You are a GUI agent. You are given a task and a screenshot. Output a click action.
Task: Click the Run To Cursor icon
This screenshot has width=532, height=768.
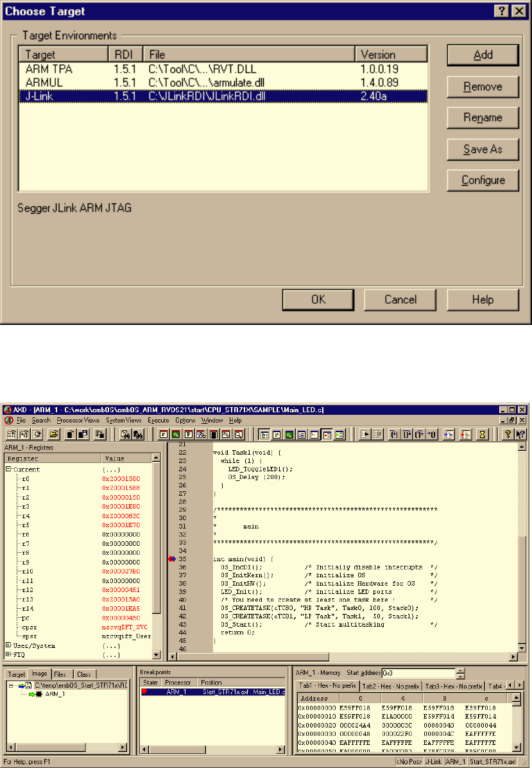432,434
